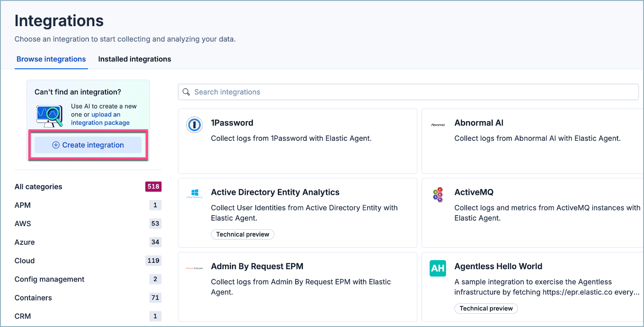Click the Create integration button
Viewport: 644px width, 327px height.
tap(88, 145)
